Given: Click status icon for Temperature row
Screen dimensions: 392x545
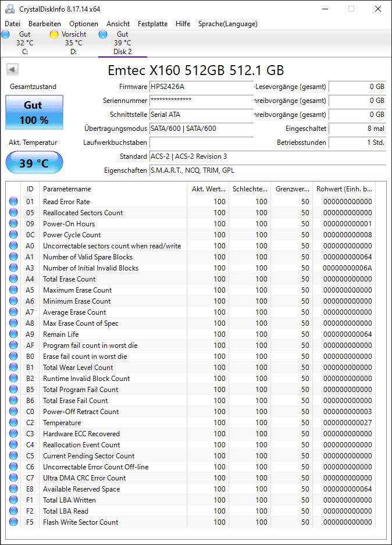Looking at the screenshot, I should [13, 422].
